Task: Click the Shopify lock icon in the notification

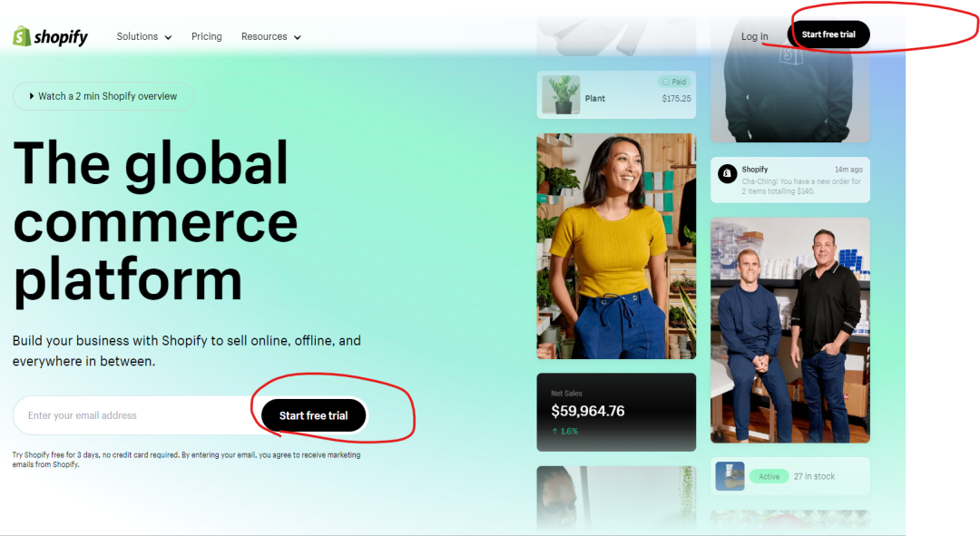Action: click(x=727, y=172)
